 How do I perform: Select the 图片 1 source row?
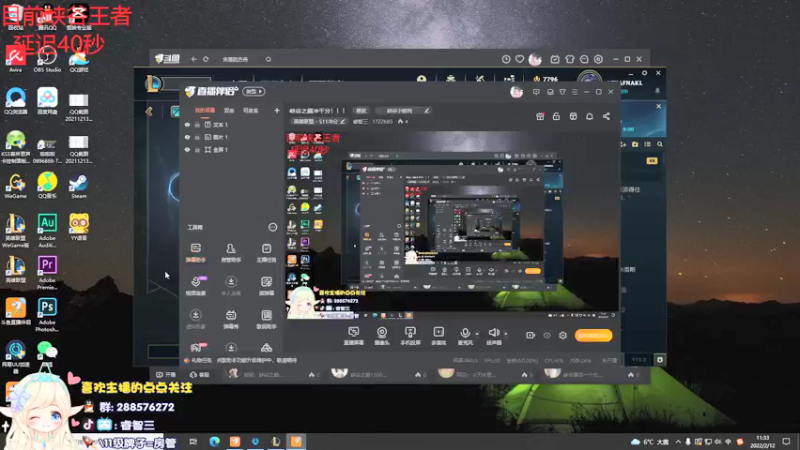coord(232,137)
